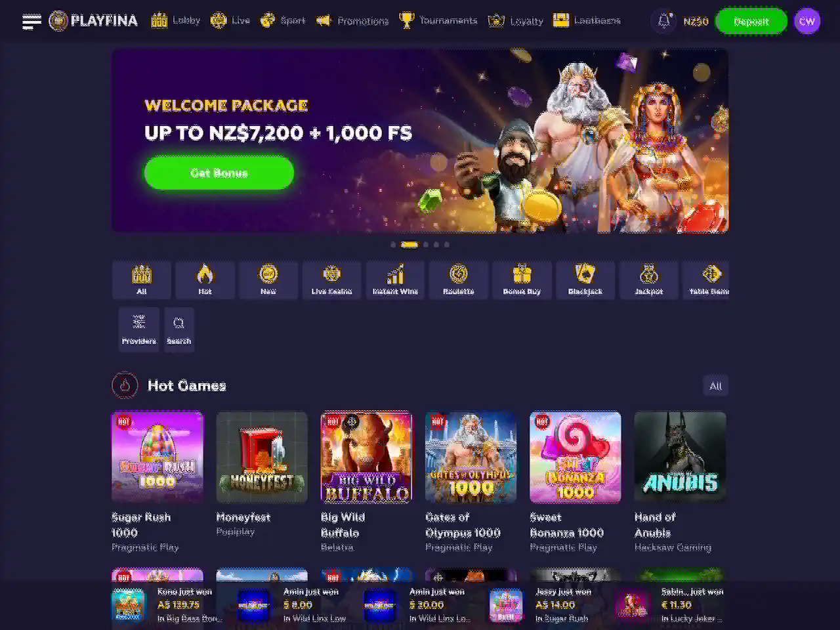This screenshot has width=840, height=630.
Task: Open the Providers filter
Action: tap(139, 329)
